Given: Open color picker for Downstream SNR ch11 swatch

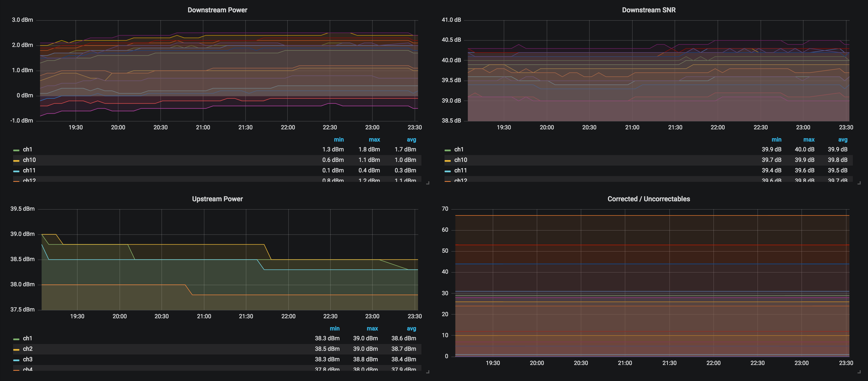Looking at the screenshot, I should [x=447, y=171].
